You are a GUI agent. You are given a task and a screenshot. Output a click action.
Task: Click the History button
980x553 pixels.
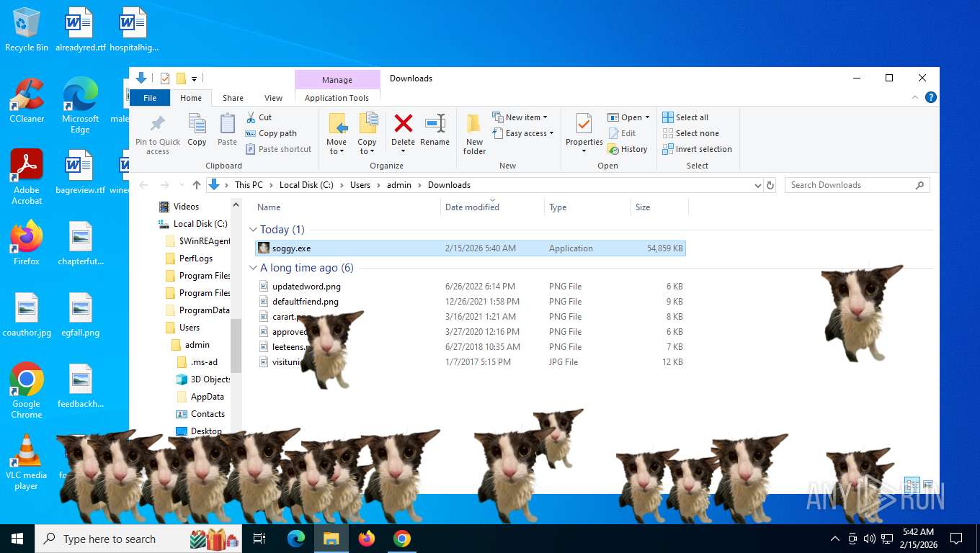628,149
